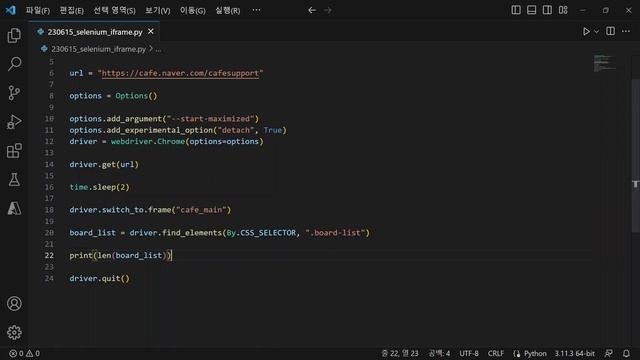Viewport: 640px width, 360px height.
Task: Open the 보기(V) menu
Action: coord(158,11)
